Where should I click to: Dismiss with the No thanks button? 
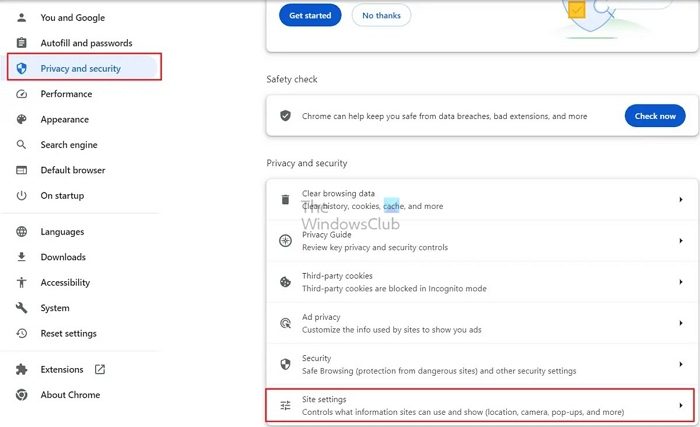click(381, 16)
